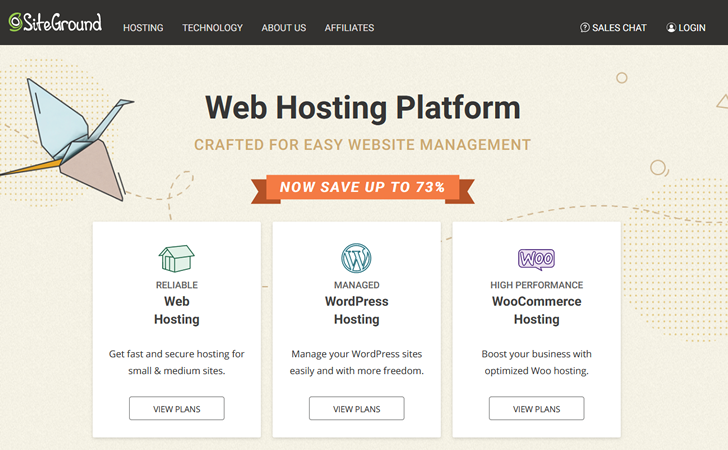Viewport: 728px width, 450px height.
Task: Go to the Affiliates page
Action: pos(349,28)
